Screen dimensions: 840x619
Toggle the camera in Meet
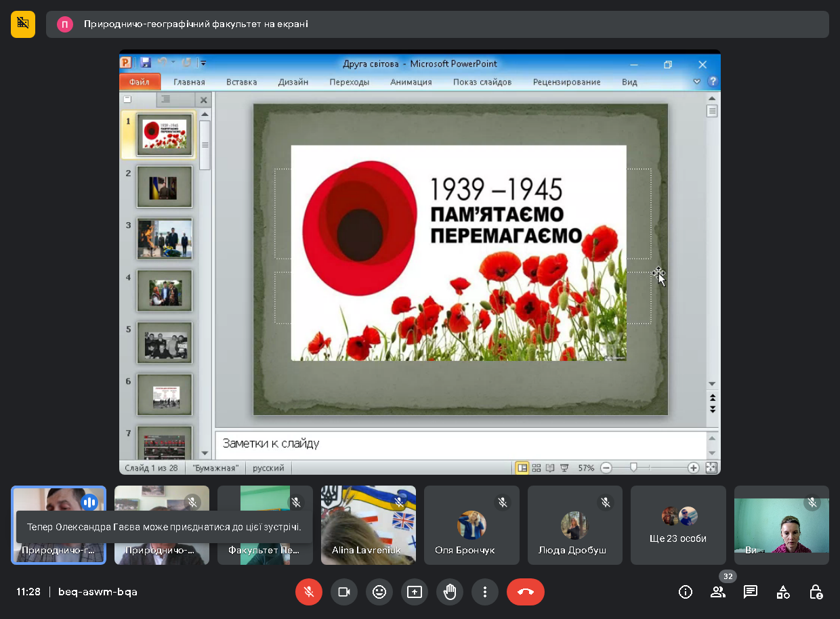coord(344,592)
